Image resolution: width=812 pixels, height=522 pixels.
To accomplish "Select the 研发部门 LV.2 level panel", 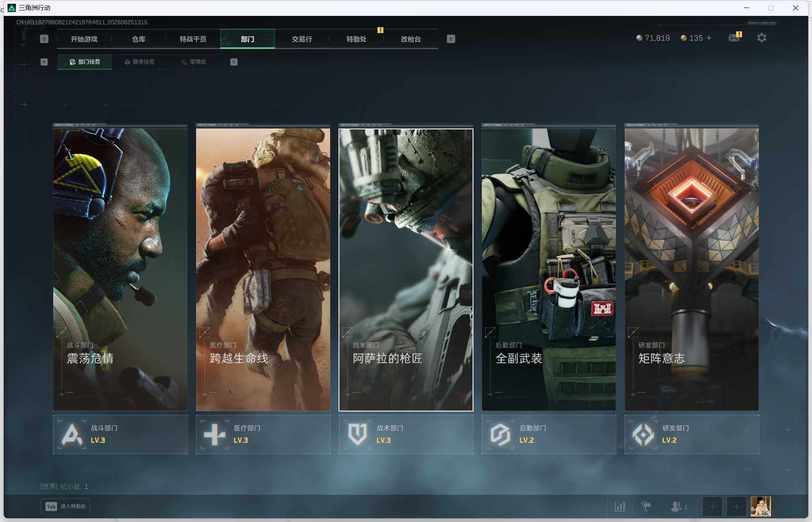I will (692, 435).
